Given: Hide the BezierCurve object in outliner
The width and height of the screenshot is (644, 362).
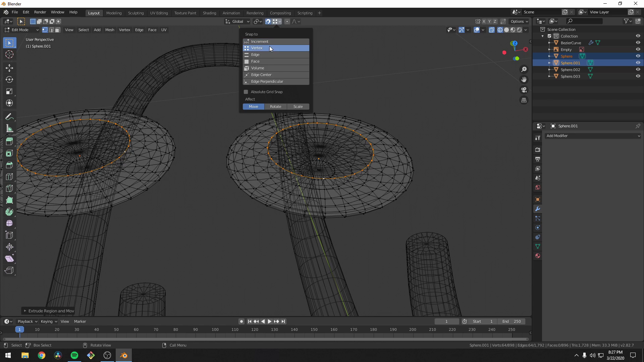Looking at the screenshot, I should coord(638,43).
